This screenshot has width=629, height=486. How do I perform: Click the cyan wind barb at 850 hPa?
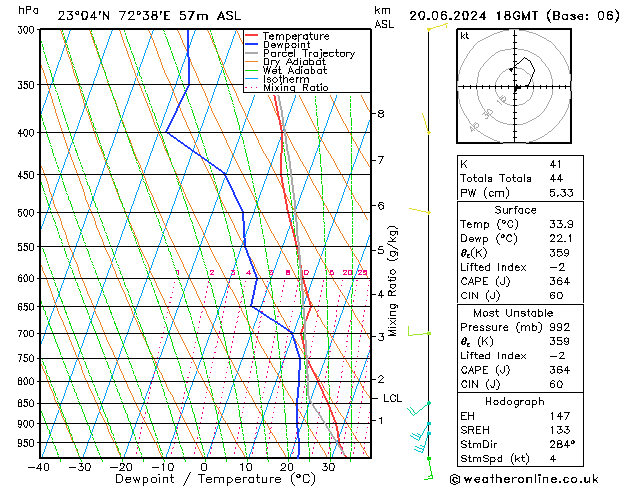click(x=418, y=409)
